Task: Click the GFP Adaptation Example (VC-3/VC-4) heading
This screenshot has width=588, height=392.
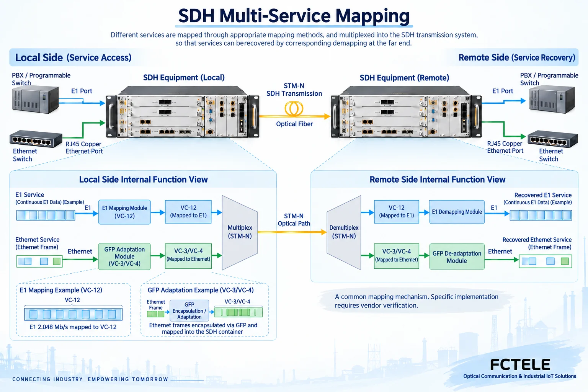Action: click(201, 290)
